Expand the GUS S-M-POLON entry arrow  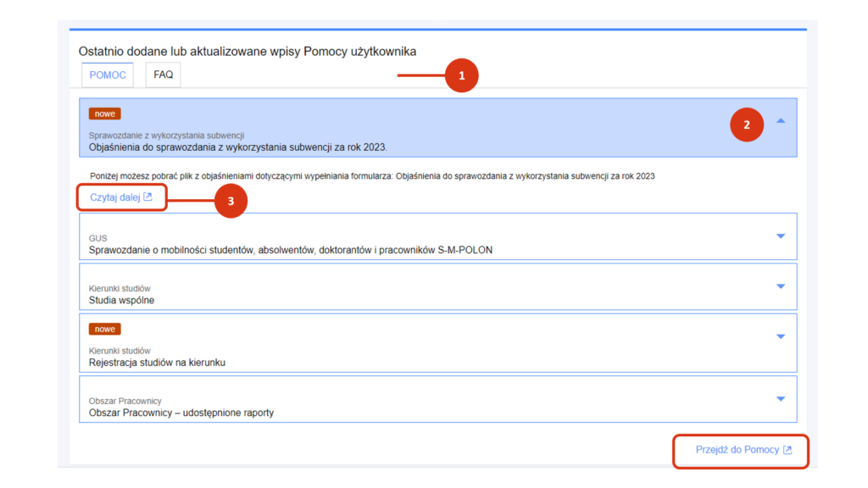click(781, 236)
